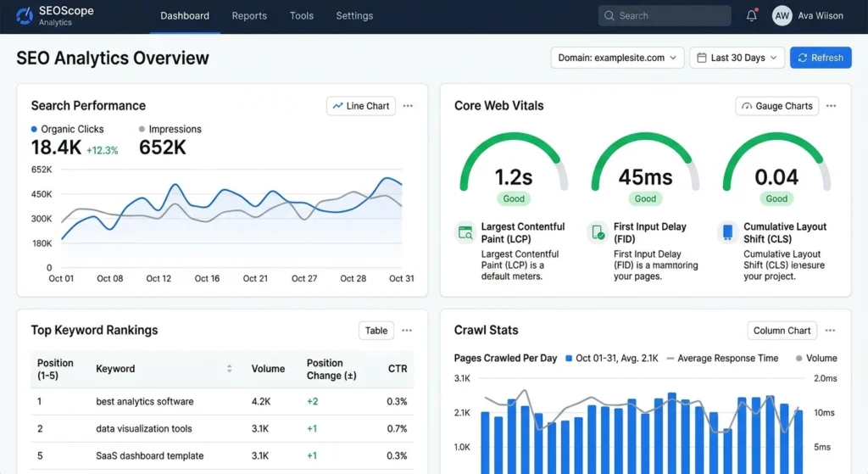
Task: Click the search magnifier icon
Action: [x=609, y=15]
